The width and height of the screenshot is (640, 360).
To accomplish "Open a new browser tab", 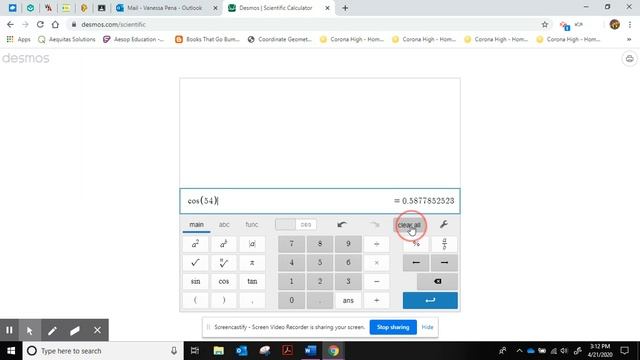I will click(345, 8).
